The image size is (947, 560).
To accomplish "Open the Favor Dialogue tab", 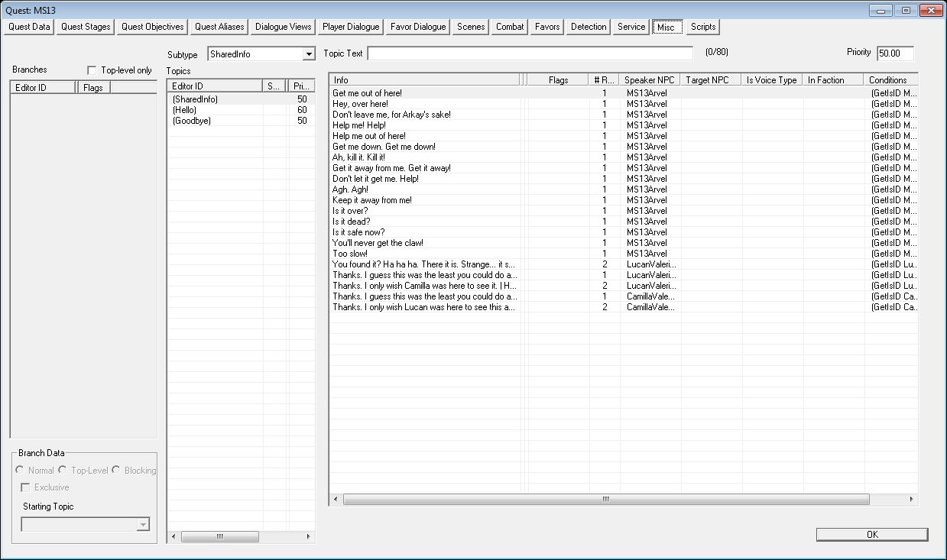I will pos(418,27).
